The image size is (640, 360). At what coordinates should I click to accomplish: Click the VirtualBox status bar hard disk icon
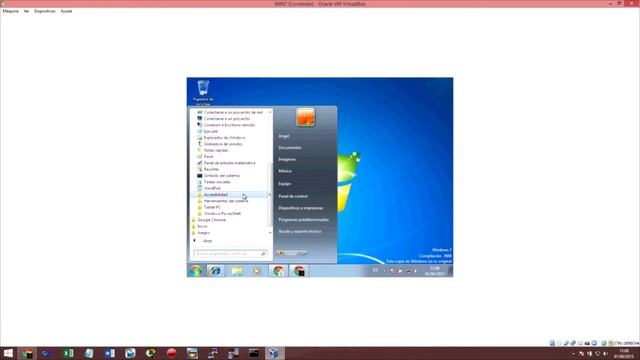pos(552,343)
